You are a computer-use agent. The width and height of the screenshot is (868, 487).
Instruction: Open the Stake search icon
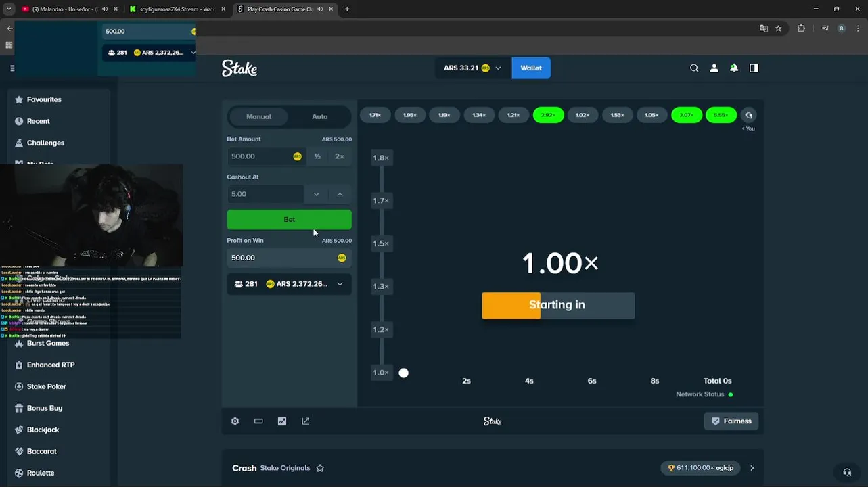pos(694,68)
